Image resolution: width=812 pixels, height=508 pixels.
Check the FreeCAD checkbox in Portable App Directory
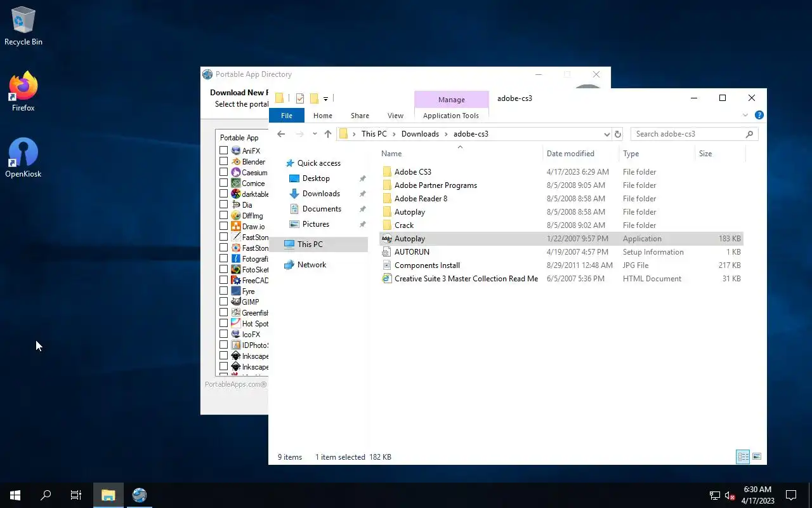[223, 280]
